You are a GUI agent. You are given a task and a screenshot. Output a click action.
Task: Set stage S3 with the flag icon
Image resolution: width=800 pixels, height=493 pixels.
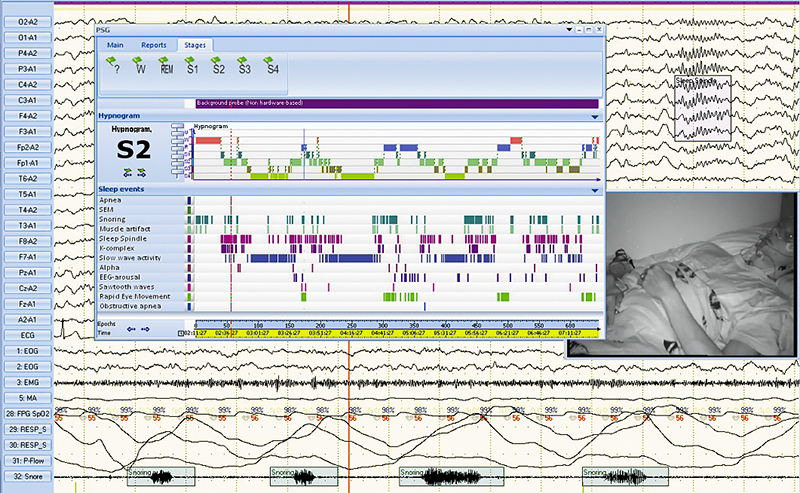tap(244, 69)
